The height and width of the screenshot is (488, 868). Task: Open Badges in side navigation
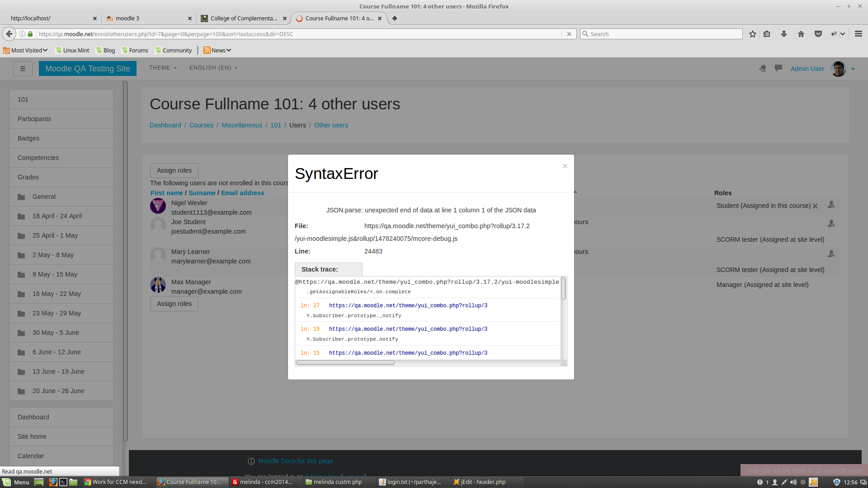61,138
